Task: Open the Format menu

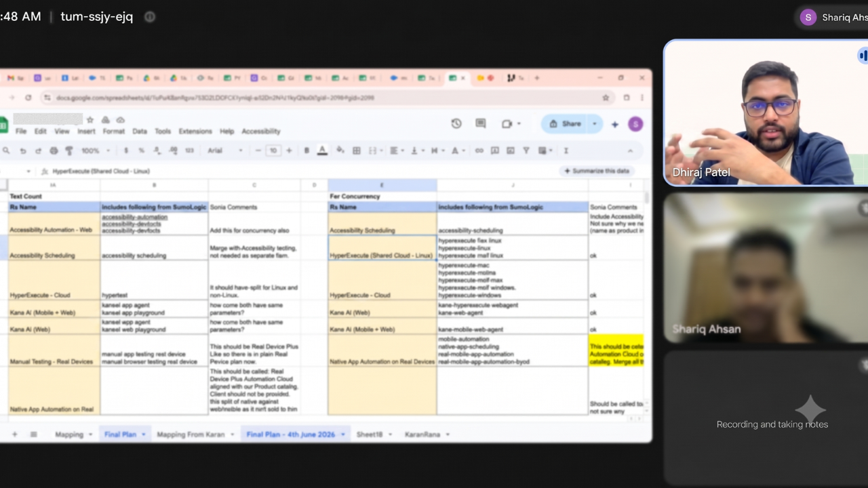Action: (114, 131)
